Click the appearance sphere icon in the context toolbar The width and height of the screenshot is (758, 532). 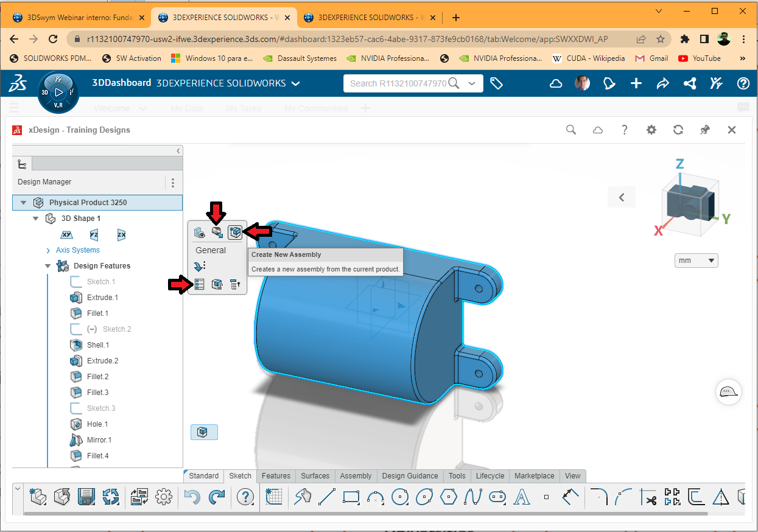coord(217,232)
